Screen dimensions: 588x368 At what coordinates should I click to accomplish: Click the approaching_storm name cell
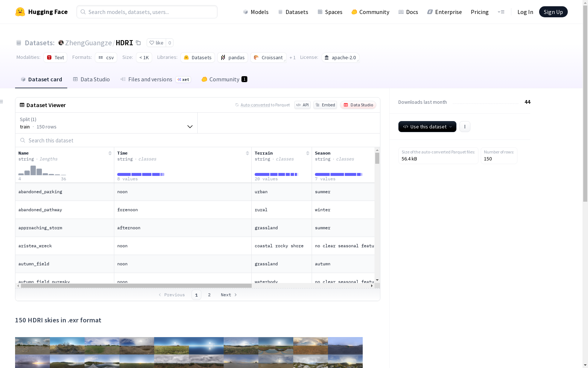coord(65,228)
